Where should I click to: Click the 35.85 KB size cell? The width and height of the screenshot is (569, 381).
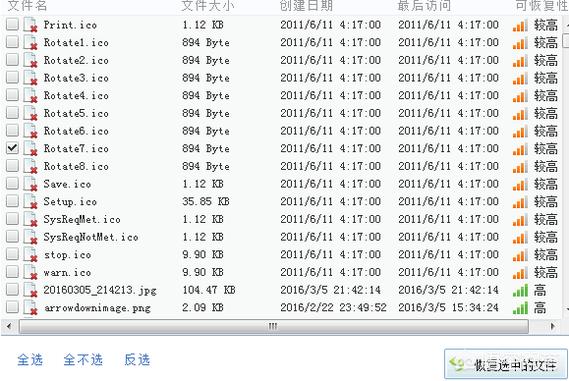(205, 201)
